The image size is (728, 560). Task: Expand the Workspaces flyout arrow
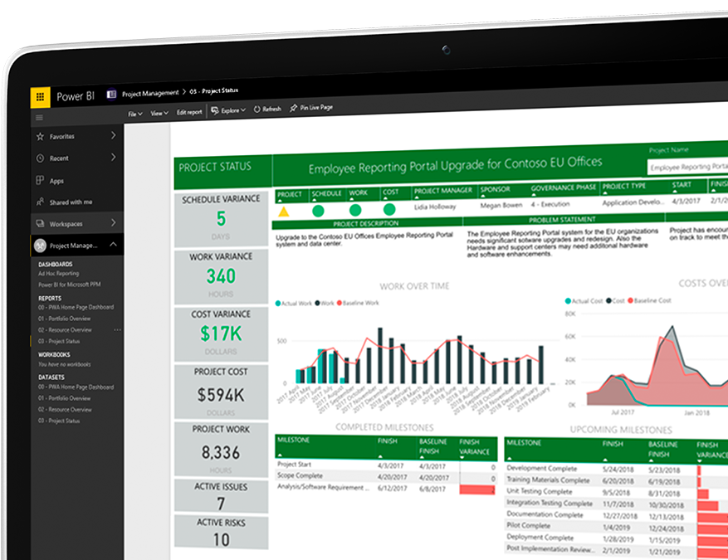113,222
